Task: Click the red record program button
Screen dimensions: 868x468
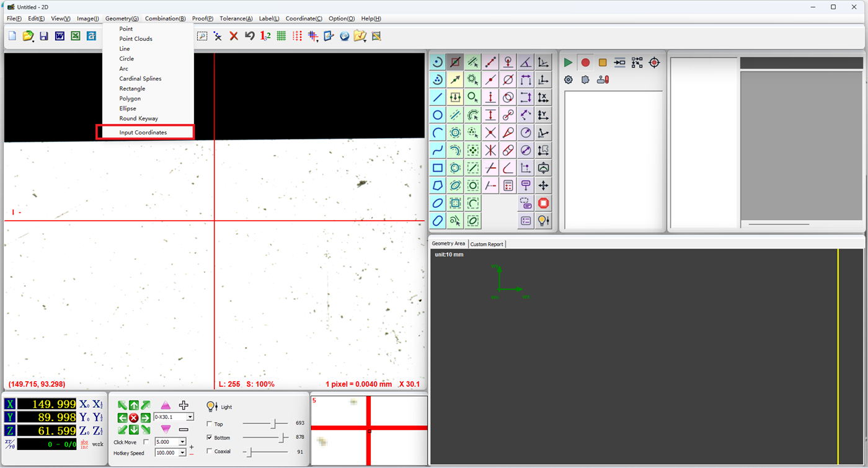Action: (585, 63)
